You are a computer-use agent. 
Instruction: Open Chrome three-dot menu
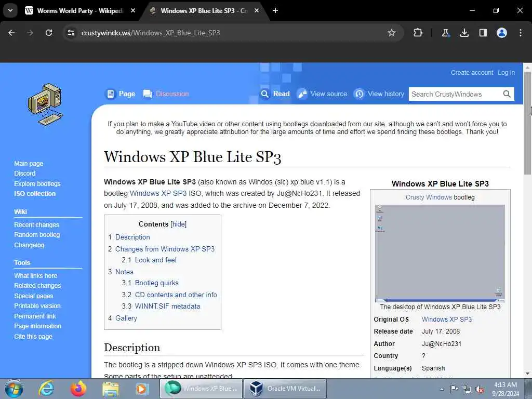521,33
